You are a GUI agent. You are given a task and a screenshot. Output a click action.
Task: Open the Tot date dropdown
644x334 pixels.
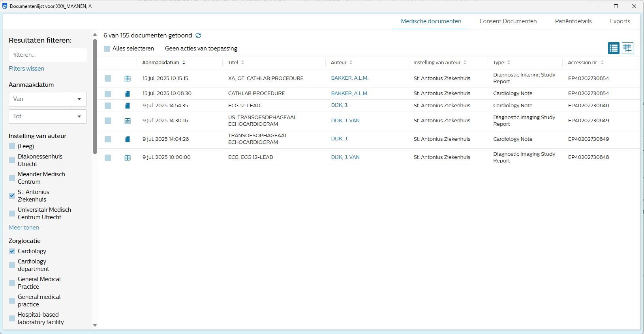tap(79, 116)
